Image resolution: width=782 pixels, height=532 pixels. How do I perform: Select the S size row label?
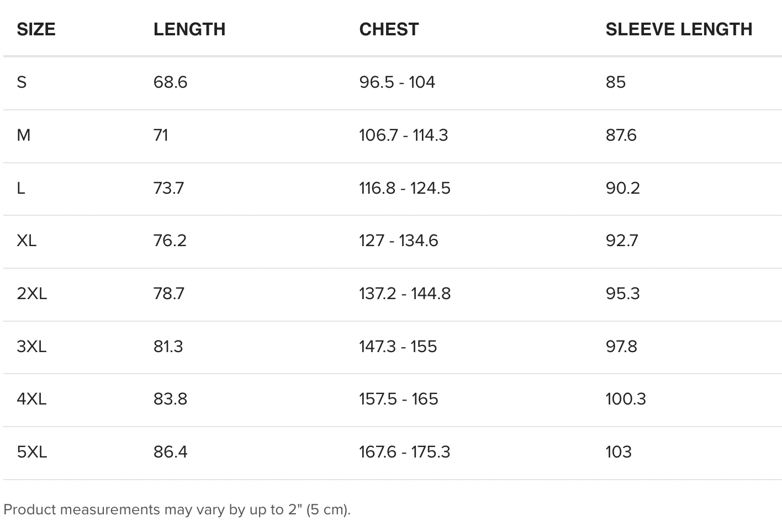[x=22, y=82]
